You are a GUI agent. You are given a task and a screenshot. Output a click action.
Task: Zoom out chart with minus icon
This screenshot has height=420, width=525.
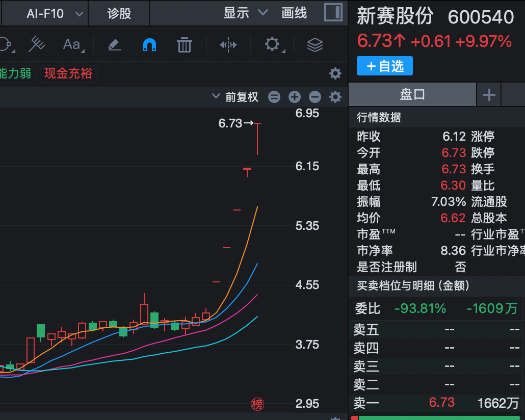pos(314,97)
